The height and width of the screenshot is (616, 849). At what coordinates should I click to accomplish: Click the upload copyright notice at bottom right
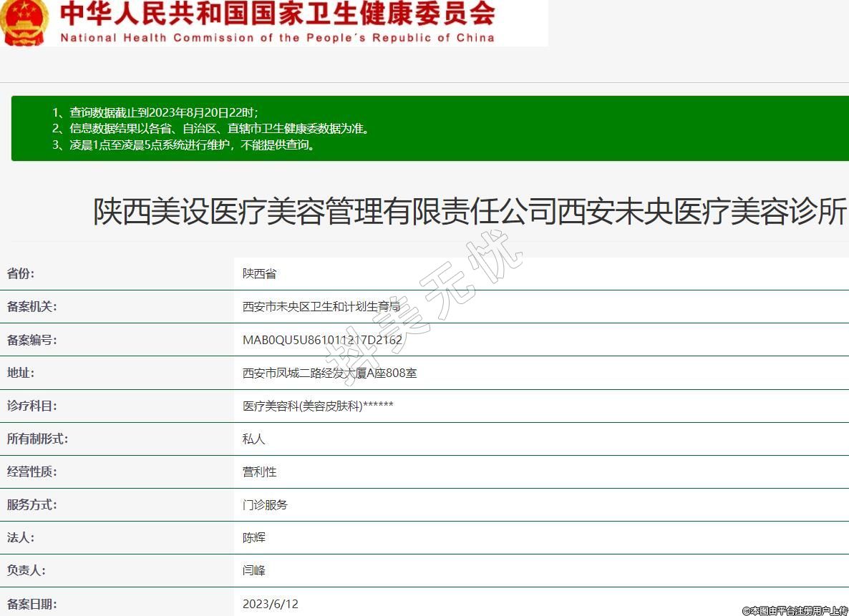click(x=795, y=610)
